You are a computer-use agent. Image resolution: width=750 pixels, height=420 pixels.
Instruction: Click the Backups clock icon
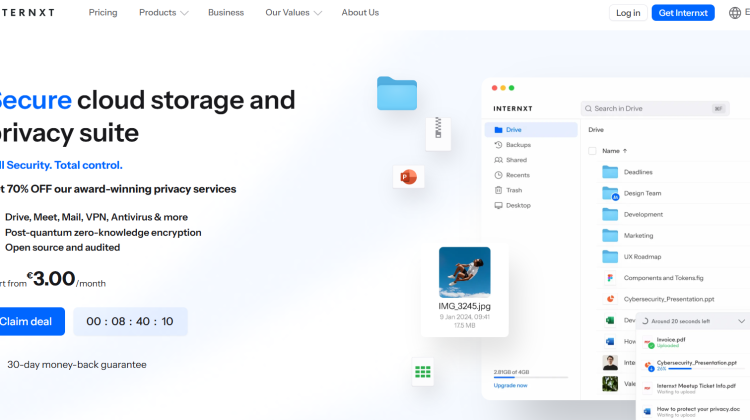pyautogui.click(x=498, y=145)
